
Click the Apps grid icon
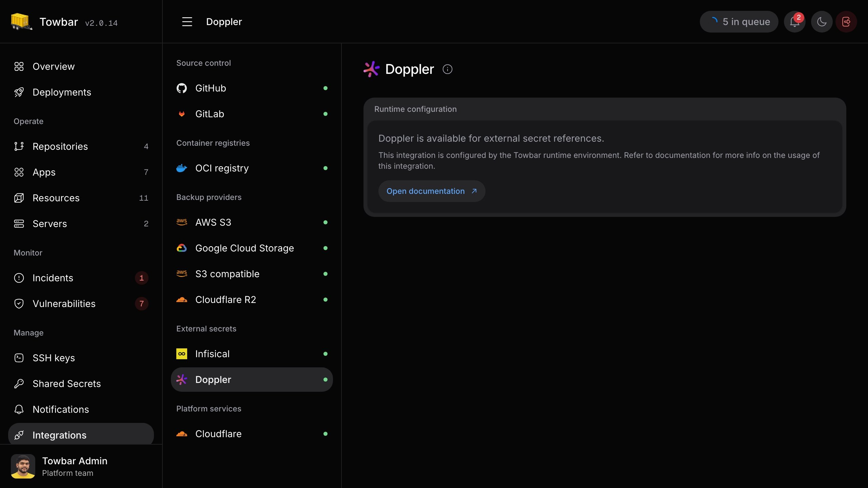[x=19, y=172]
